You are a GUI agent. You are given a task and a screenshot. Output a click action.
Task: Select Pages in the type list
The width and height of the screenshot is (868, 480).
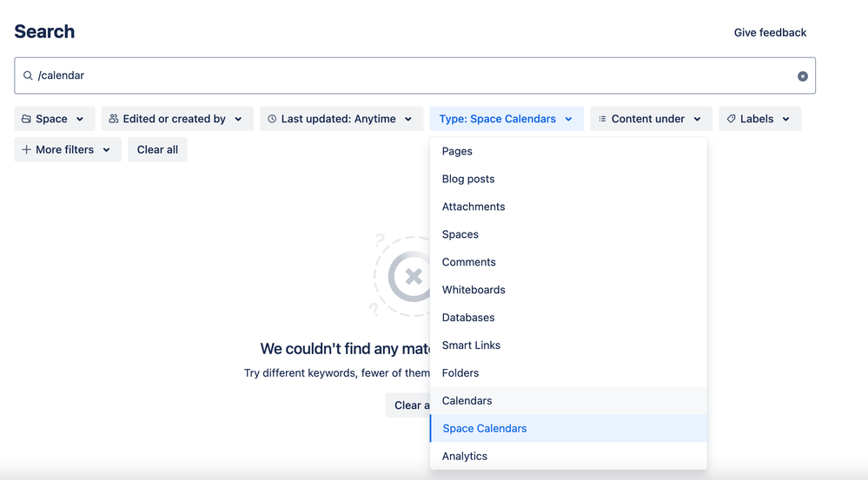pos(568,152)
